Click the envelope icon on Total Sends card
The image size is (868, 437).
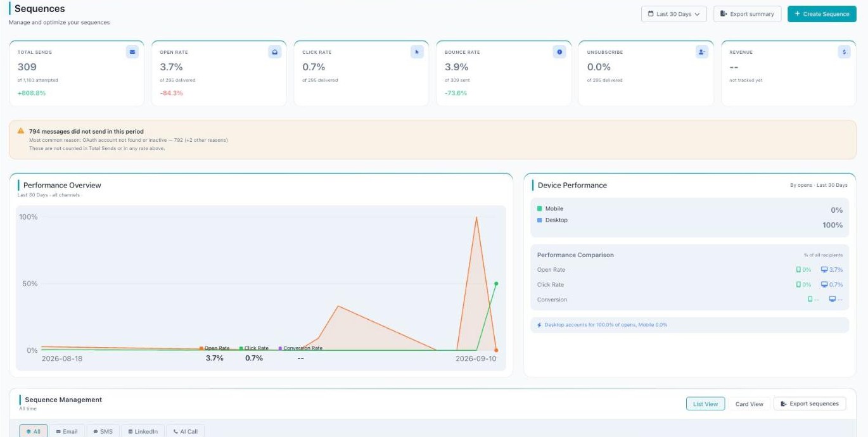point(132,52)
